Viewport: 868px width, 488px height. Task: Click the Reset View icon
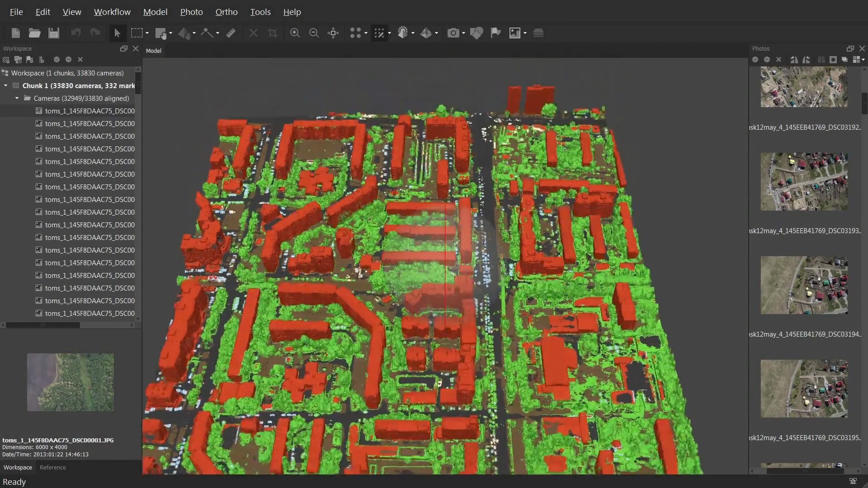pos(333,33)
